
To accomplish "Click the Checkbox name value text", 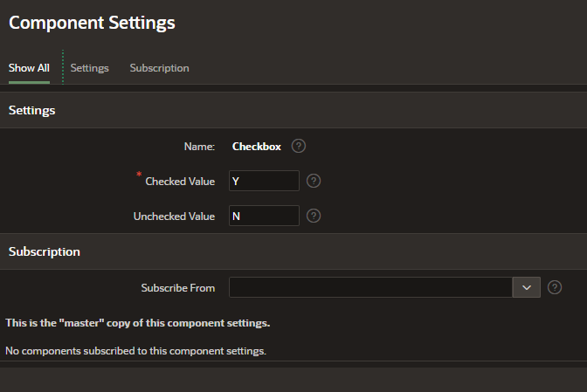I will click(x=257, y=147).
